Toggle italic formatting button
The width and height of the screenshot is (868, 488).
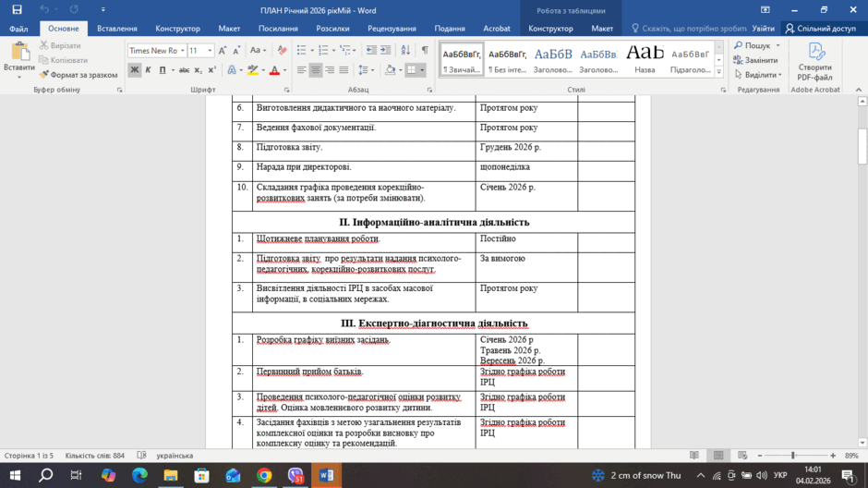coord(148,70)
